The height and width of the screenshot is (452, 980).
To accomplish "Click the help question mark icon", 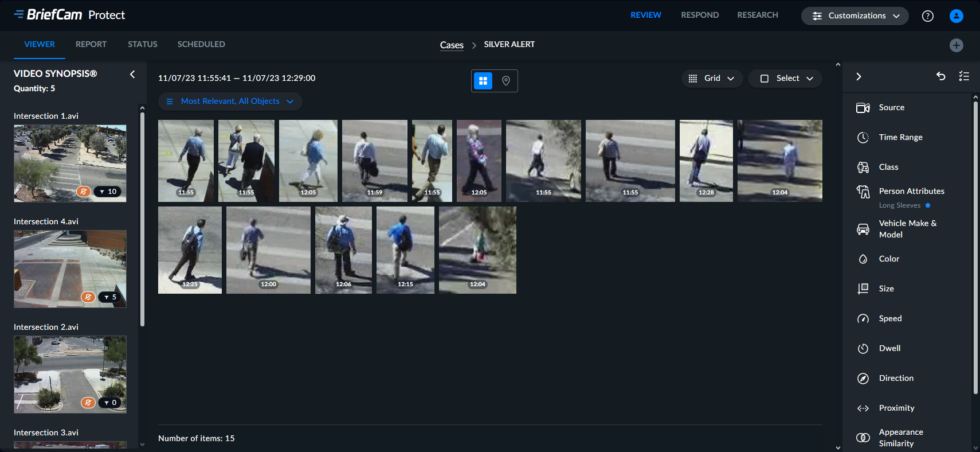I will click(927, 16).
